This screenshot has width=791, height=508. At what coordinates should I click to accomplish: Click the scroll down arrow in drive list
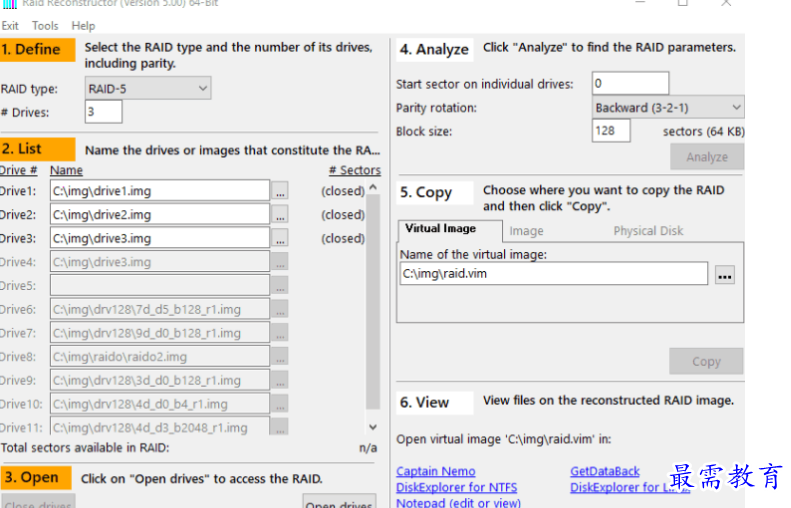point(373,427)
